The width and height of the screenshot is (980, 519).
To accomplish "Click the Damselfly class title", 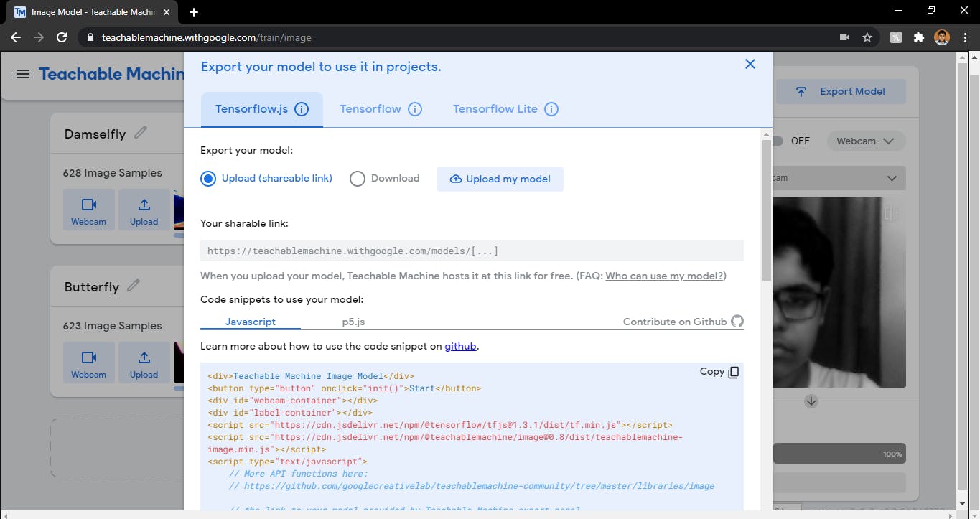I will [x=95, y=134].
